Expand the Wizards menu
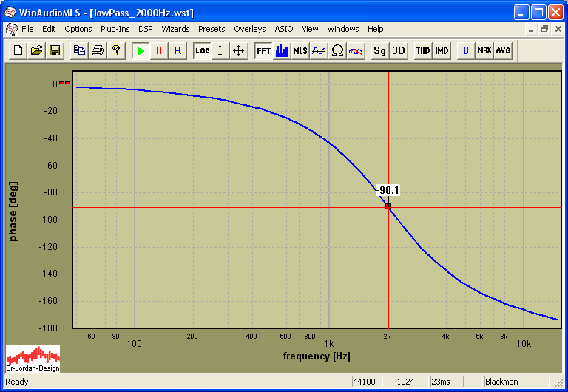The width and height of the screenshot is (568, 392). (175, 29)
